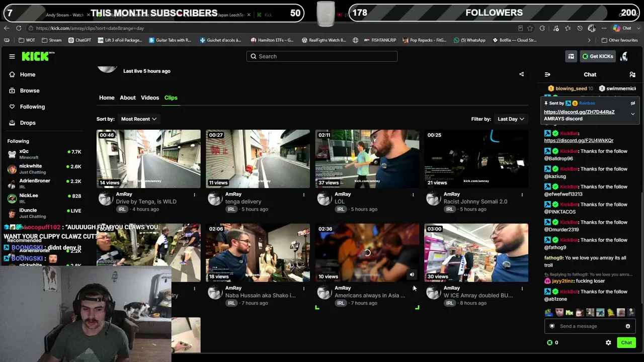Open the dashboard icon beside Get KICKs
644x362 pixels.
(571, 56)
